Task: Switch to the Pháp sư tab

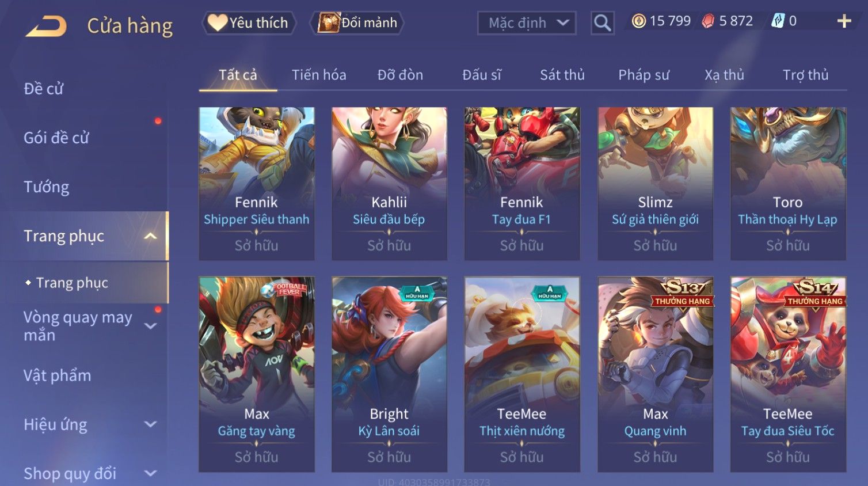Action: tap(644, 75)
